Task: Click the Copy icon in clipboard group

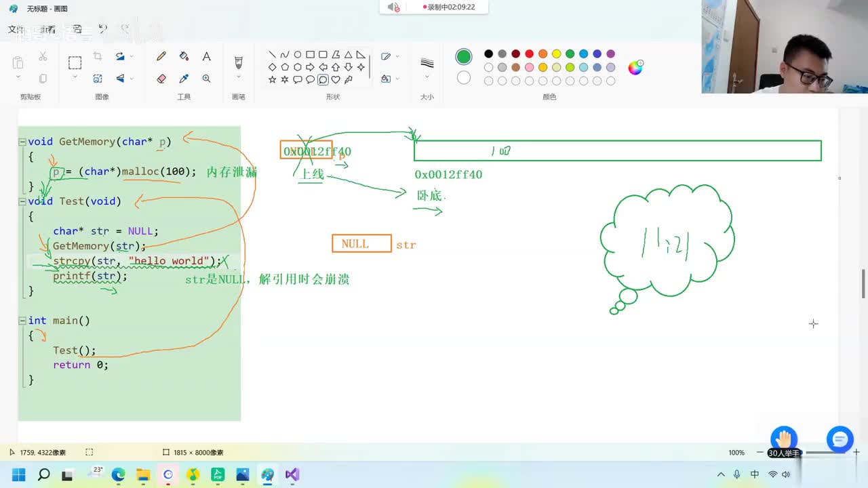Action: [43, 79]
